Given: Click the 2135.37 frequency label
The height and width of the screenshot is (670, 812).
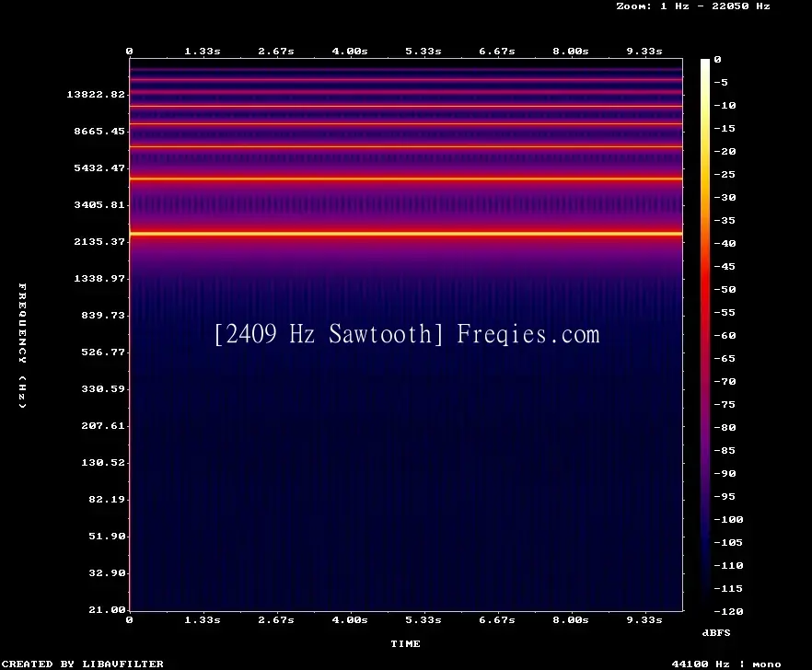Looking at the screenshot, I should pos(99,241).
